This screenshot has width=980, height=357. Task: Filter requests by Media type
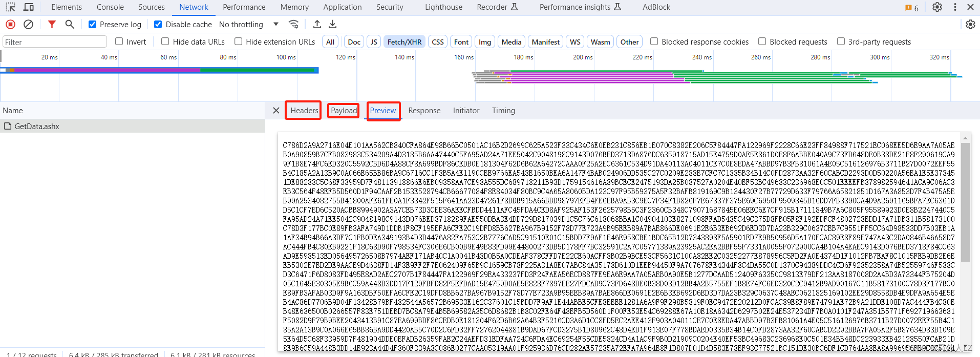click(x=512, y=42)
